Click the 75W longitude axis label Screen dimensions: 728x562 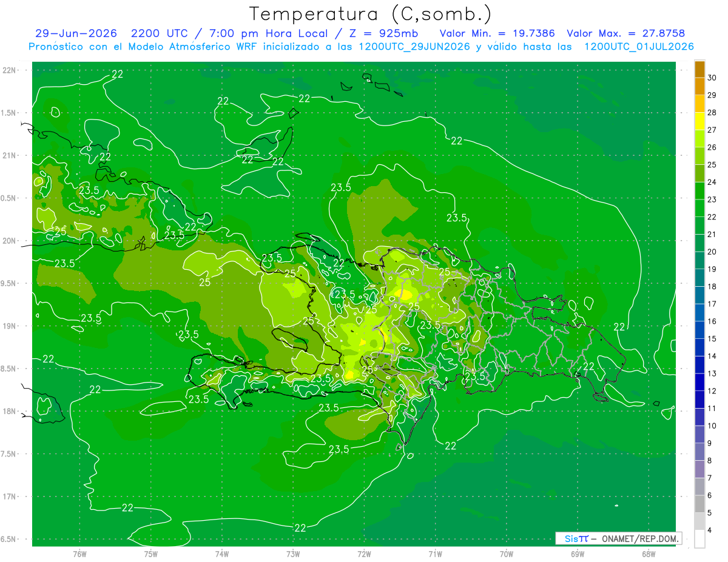click(151, 554)
